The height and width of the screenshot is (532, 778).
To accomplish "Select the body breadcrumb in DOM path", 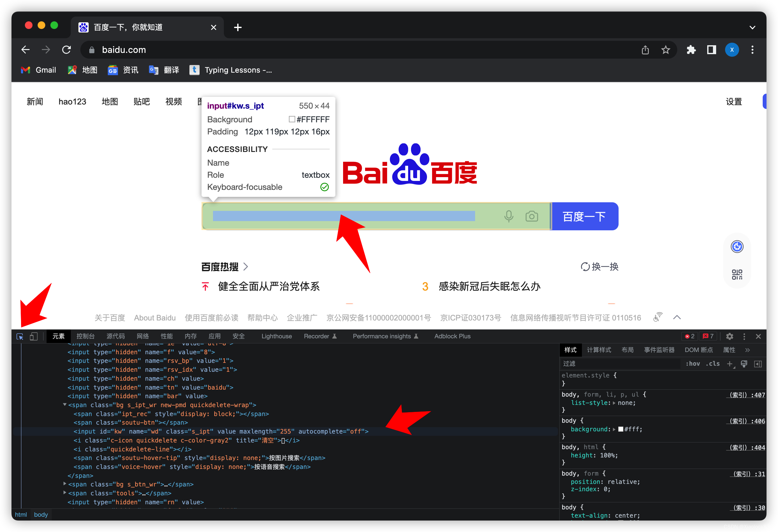I will 41,514.
